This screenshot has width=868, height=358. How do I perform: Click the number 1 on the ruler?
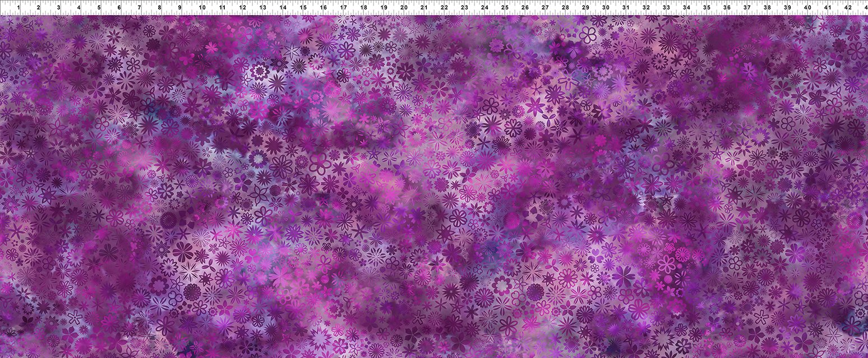click(19, 8)
